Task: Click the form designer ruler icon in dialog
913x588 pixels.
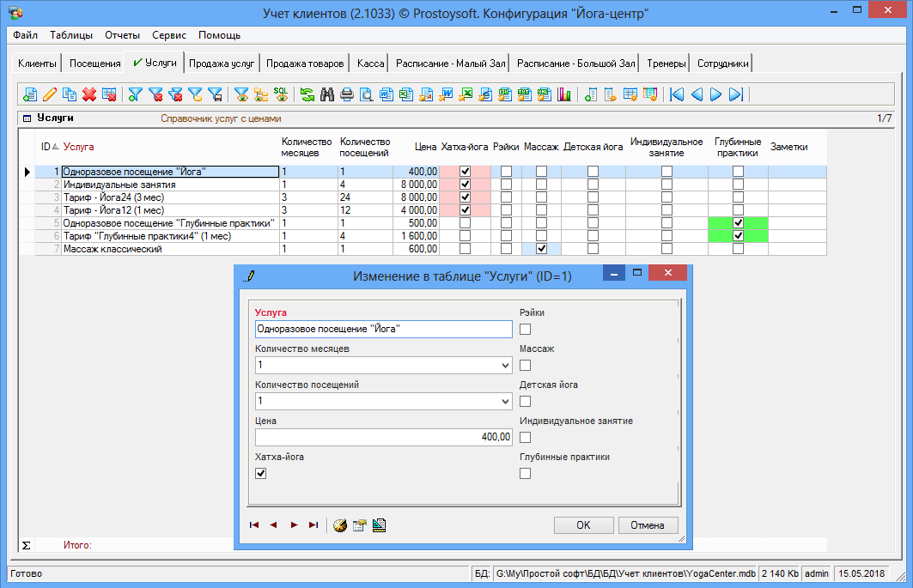Action: pyautogui.click(x=379, y=525)
